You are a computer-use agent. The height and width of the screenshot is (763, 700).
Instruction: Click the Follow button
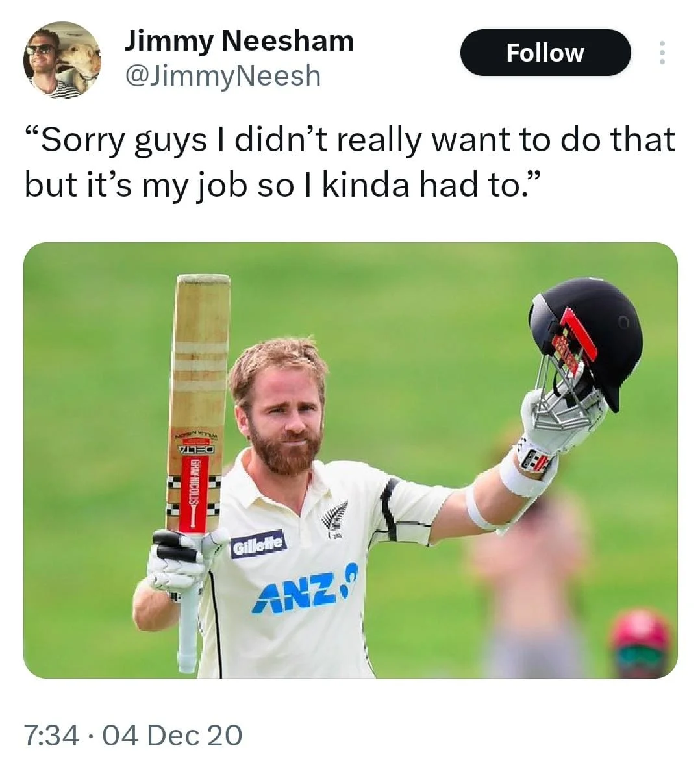click(x=545, y=53)
